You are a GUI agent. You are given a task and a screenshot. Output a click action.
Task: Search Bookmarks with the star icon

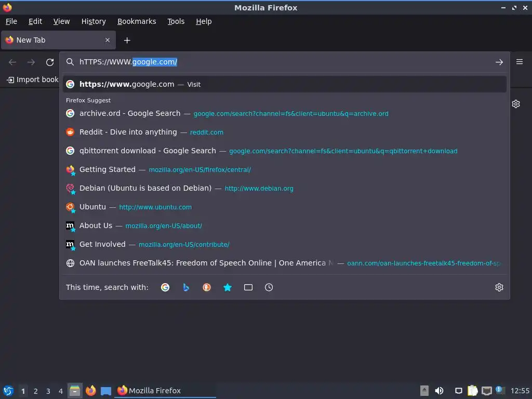click(x=228, y=287)
